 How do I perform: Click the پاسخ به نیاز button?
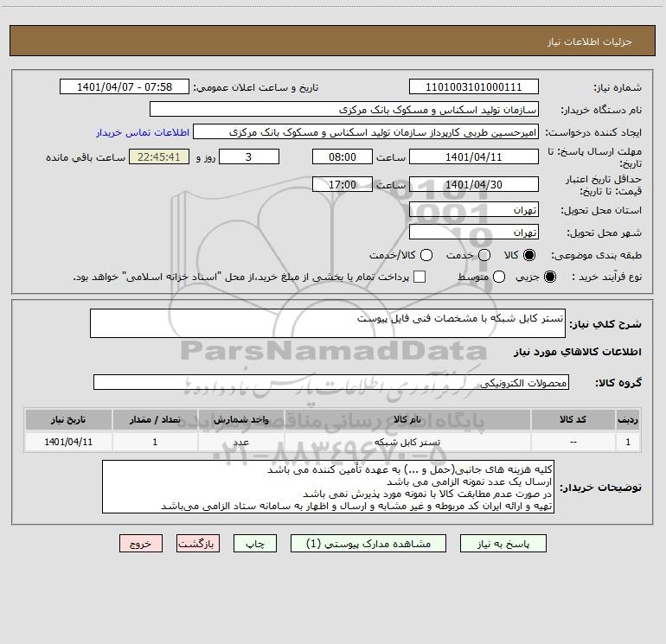click(503, 544)
